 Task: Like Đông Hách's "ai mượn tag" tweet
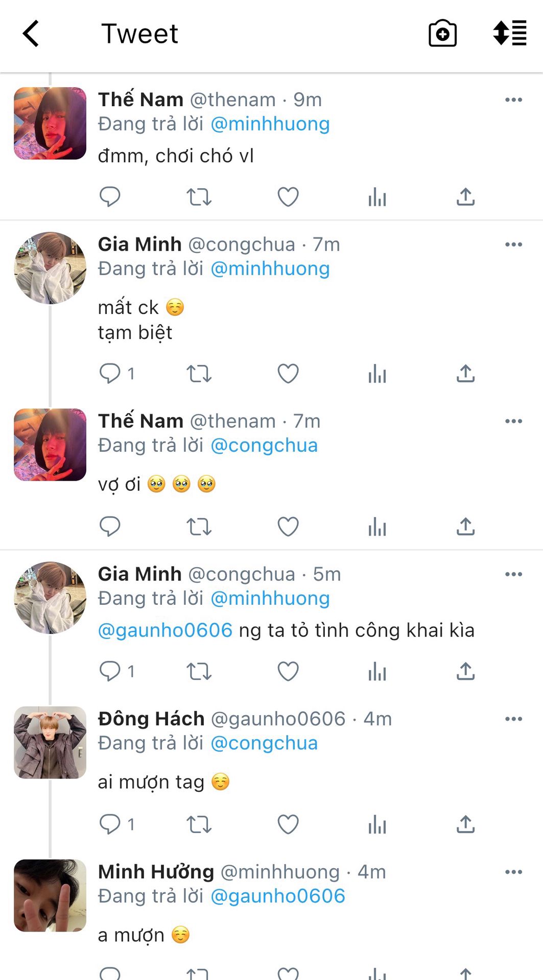click(288, 824)
